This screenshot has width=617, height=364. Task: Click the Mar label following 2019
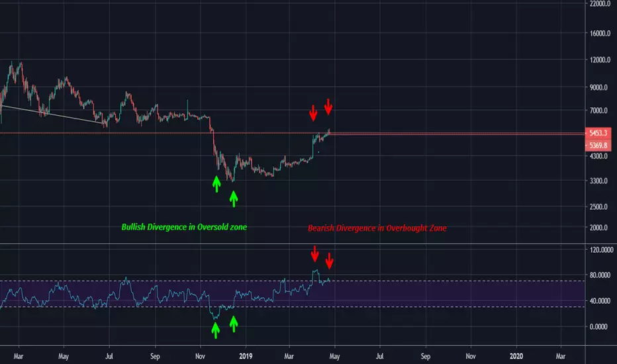[x=289, y=356]
